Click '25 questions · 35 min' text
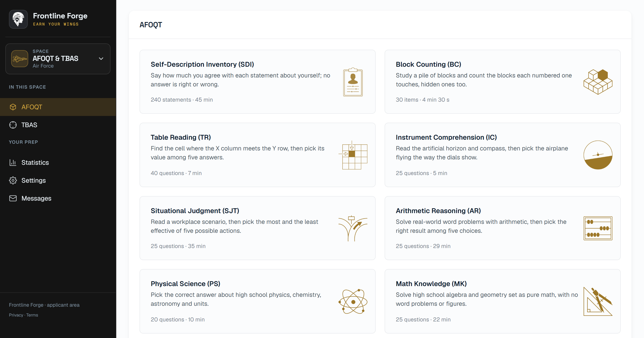The width and height of the screenshot is (644, 338). pos(178,246)
